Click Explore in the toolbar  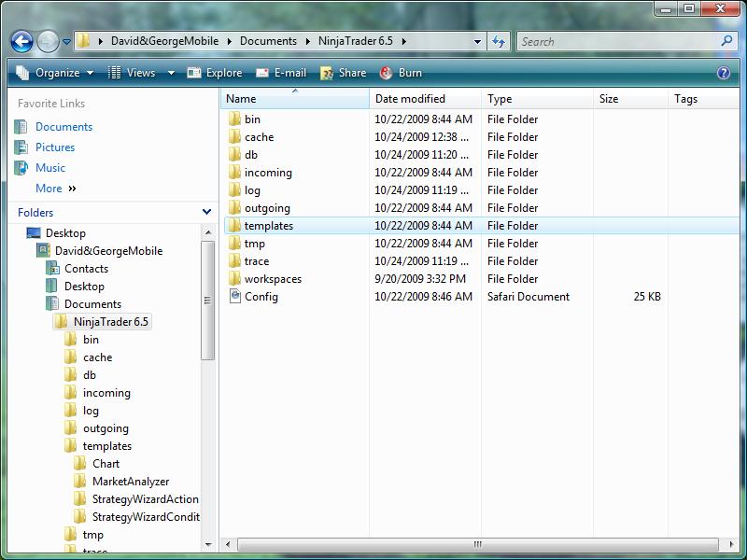point(215,73)
